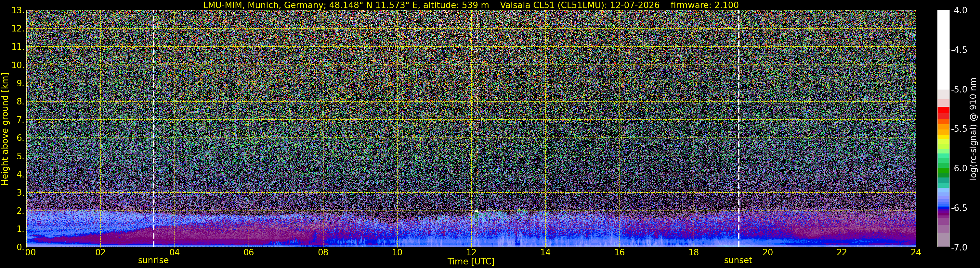The width and height of the screenshot is (980, 268).
Task: Click the '6.' height tick label
Action: pyautogui.click(x=20, y=138)
